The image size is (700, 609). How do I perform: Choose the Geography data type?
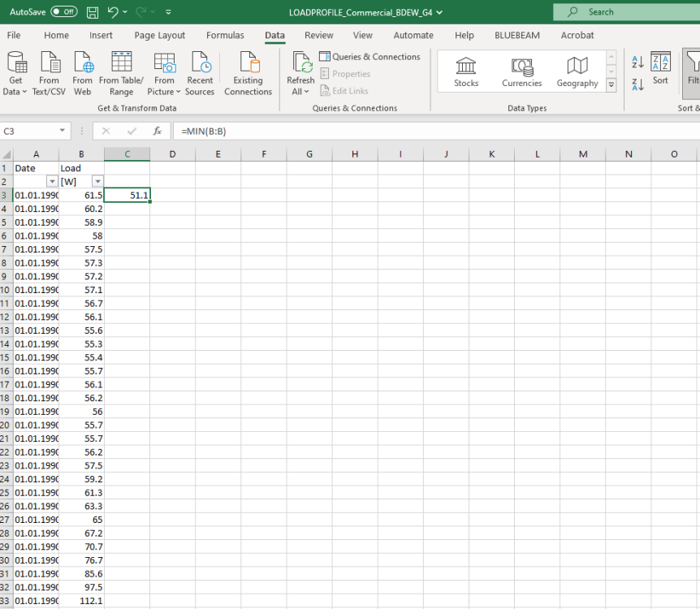(x=577, y=71)
